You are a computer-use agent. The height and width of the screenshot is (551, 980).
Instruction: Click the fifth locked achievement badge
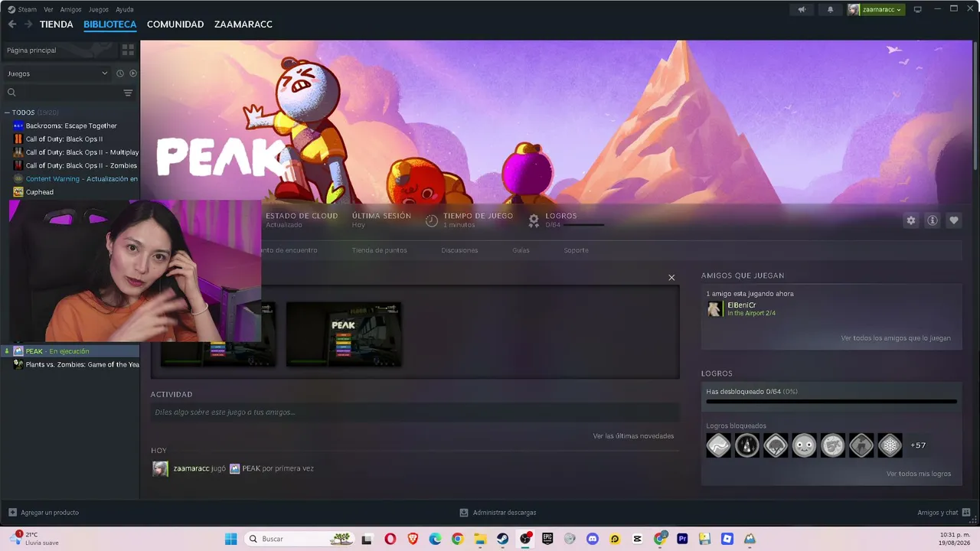(833, 445)
